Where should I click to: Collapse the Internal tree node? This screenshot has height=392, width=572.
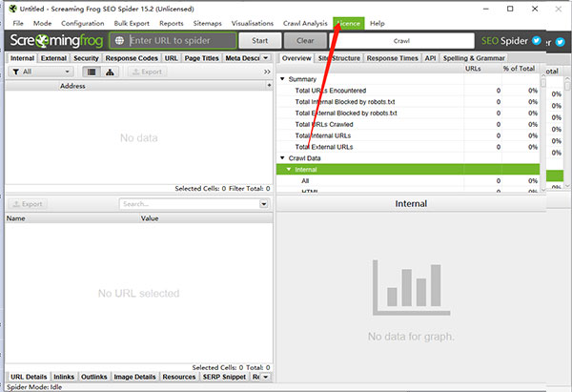pos(289,169)
